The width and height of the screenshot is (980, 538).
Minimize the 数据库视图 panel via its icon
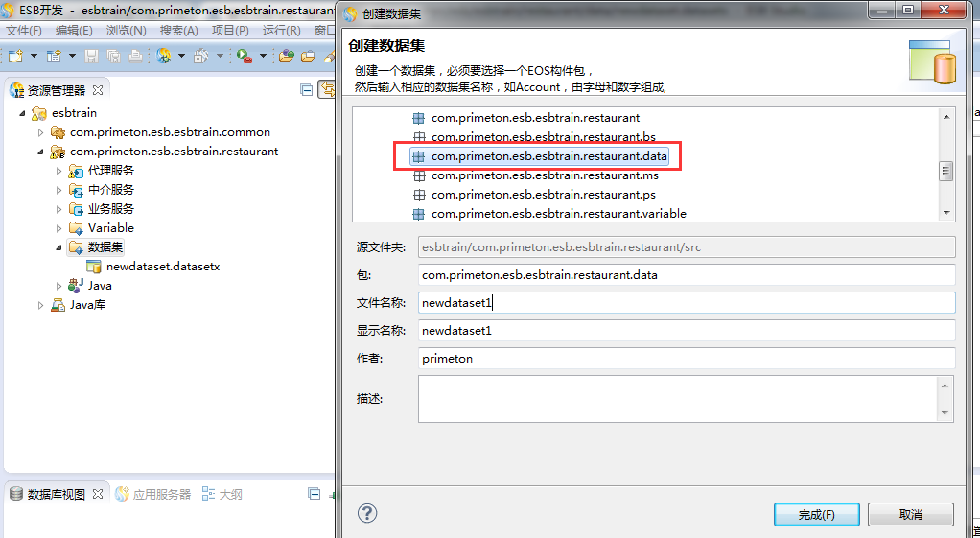tap(315, 494)
